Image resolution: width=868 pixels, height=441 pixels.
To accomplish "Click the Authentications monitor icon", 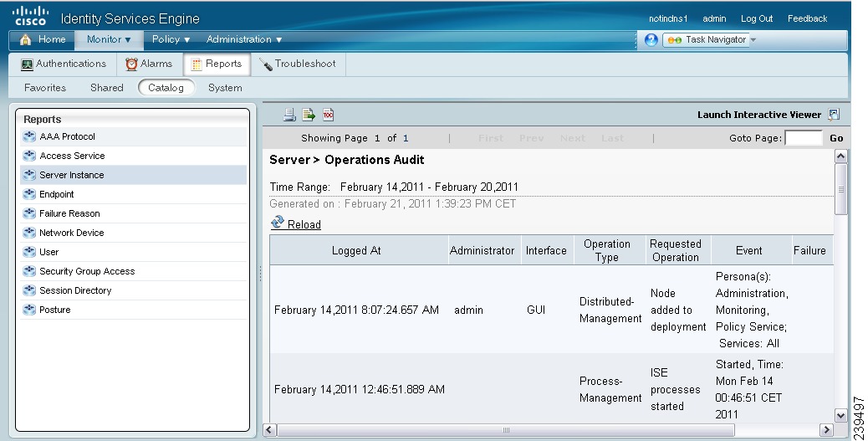I will point(27,64).
